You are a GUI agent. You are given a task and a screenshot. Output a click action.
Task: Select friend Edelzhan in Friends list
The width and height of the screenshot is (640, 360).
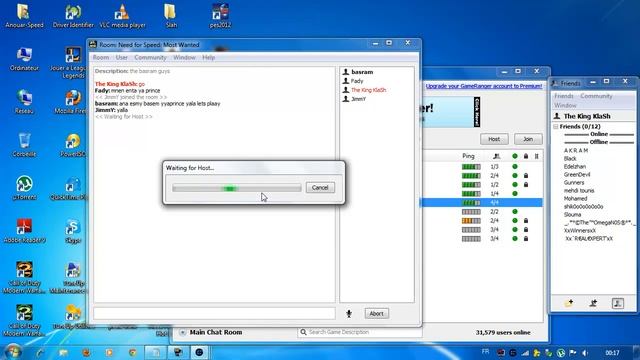(575, 167)
